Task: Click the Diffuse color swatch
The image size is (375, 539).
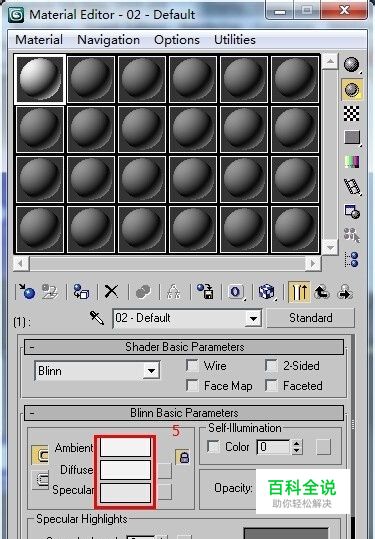Action: click(x=125, y=470)
